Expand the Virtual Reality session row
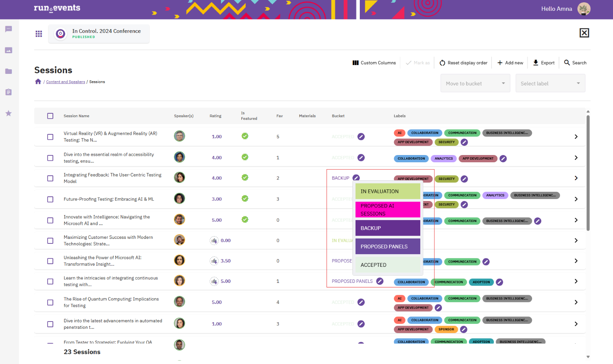613x364 pixels. point(576,137)
